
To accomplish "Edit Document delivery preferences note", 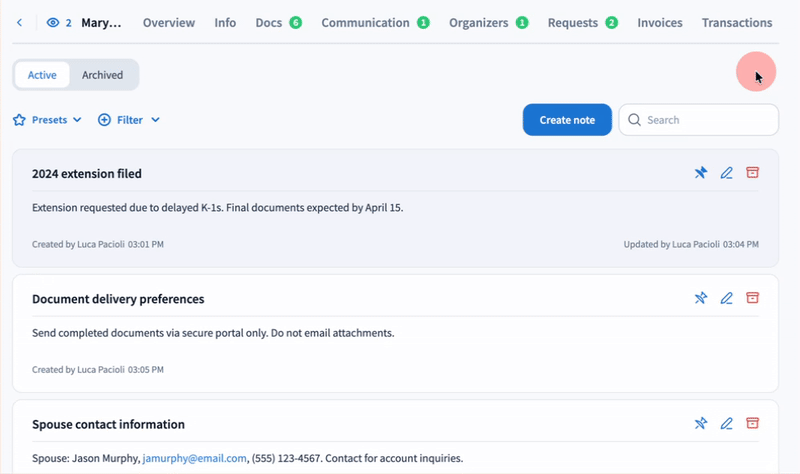I will (x=727, y=298).
